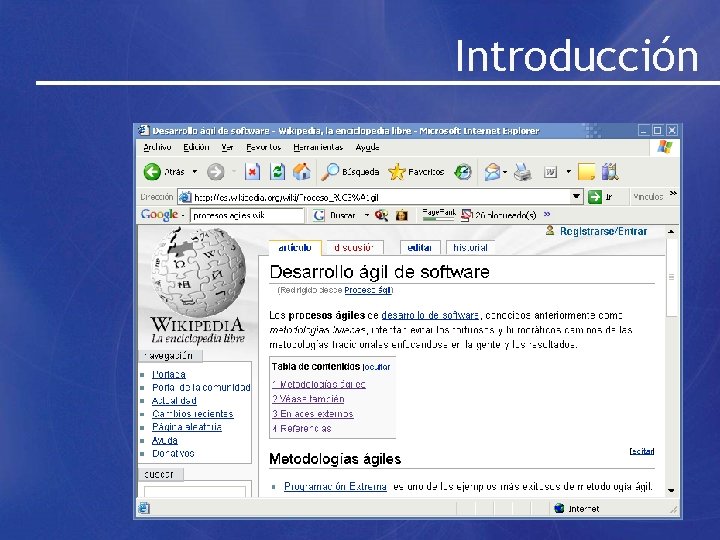The width and height of the screenshot is (720, 540).
Task: Open the Mail envelope icon
Action: [x=492, y=172]
